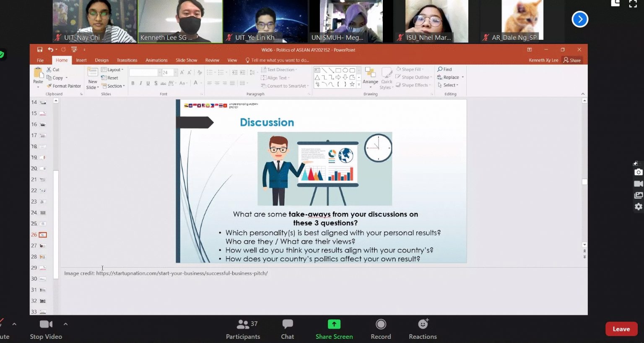Click the Save icon in PowerPoint
This screenshot has height=343, width=644.
tap(40, 50)
